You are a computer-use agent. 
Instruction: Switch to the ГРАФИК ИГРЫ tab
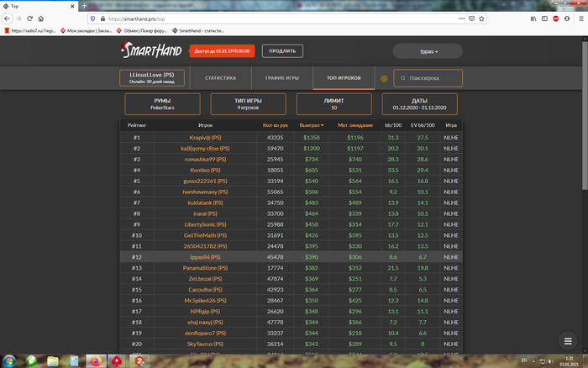coord(282,78)
